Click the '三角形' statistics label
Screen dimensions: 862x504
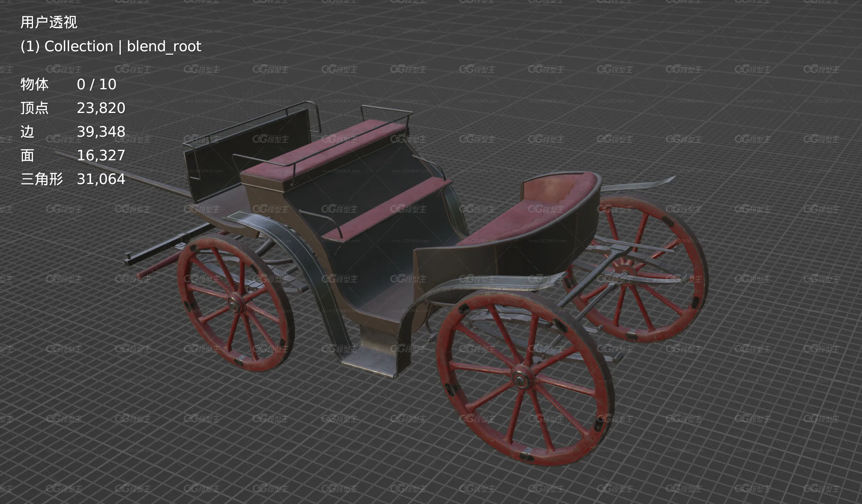tap(42, 179)
